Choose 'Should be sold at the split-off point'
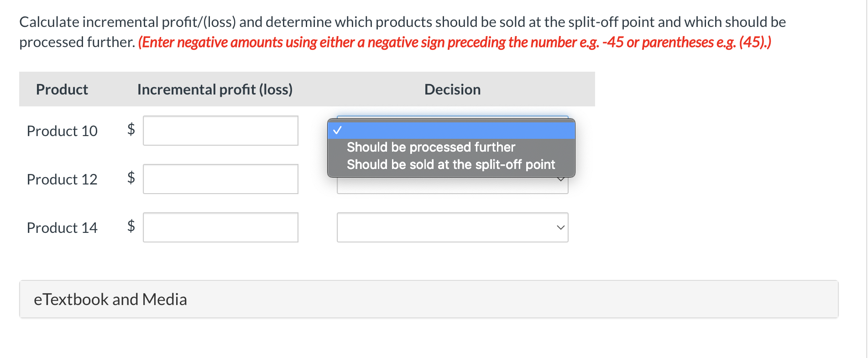Image resolution: width=868 pixels, height=358 pixels. 450,164
